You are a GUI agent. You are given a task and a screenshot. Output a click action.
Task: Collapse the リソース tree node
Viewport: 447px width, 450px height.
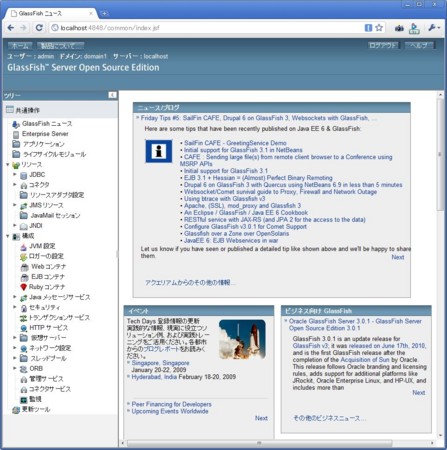(x=7, y=165)
